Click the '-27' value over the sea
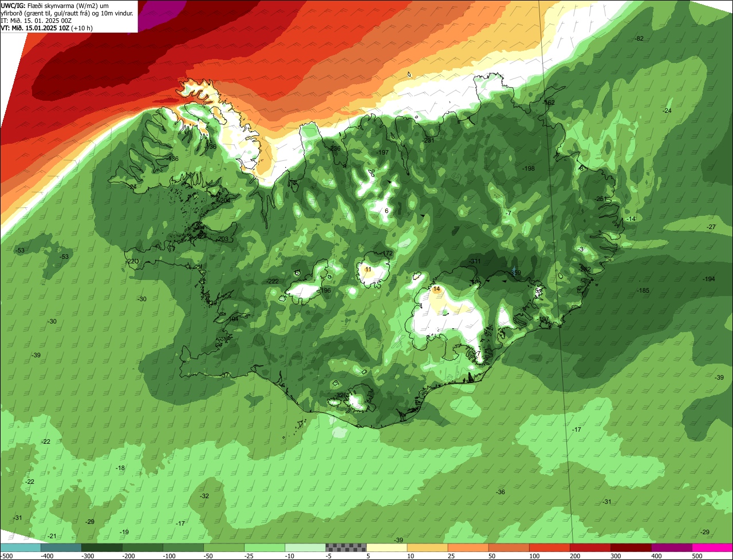This screenshot has height=560, width=733. click(711, 227)
